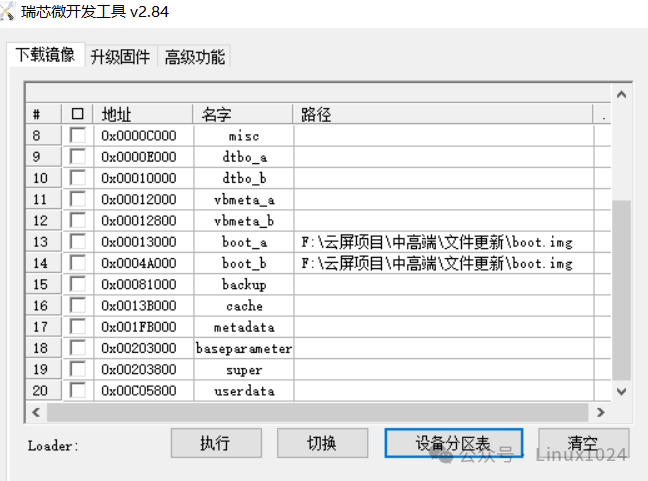Enable the vbmeta_a row checkbox

pos(78,199)
